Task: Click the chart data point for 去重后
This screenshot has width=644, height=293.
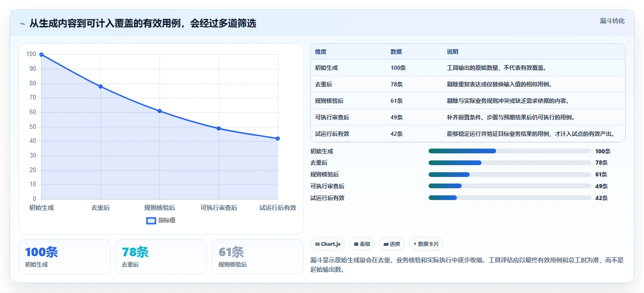Action: point(101,86)
